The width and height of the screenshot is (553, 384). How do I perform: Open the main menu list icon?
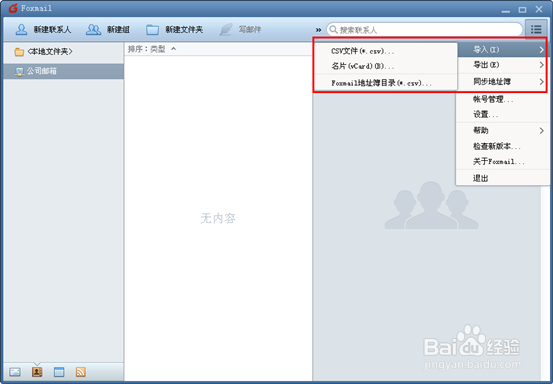coord(536,29)
